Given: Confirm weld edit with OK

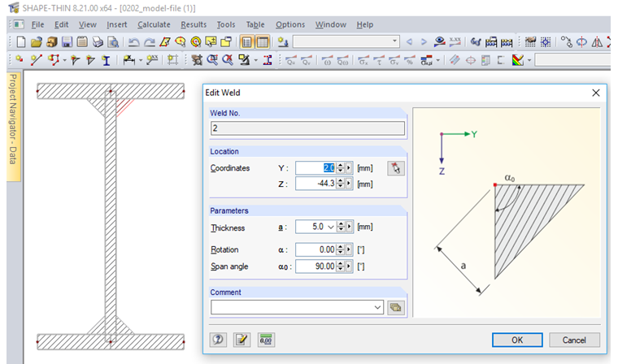Looking at the screenshot, I should pos(517,340).
